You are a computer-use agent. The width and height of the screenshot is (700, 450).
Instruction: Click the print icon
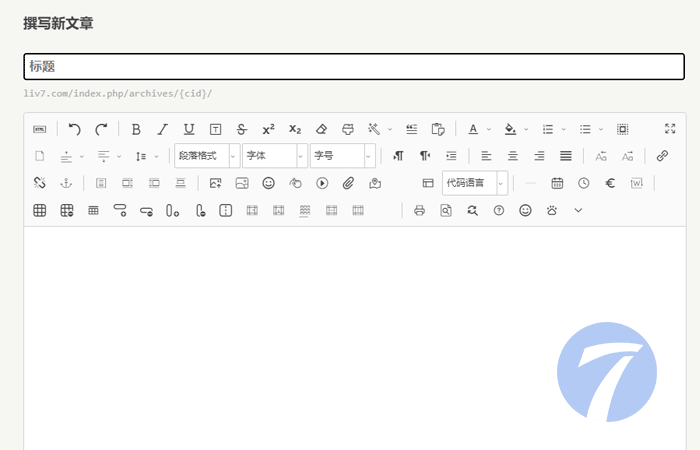tap(419, 210)
